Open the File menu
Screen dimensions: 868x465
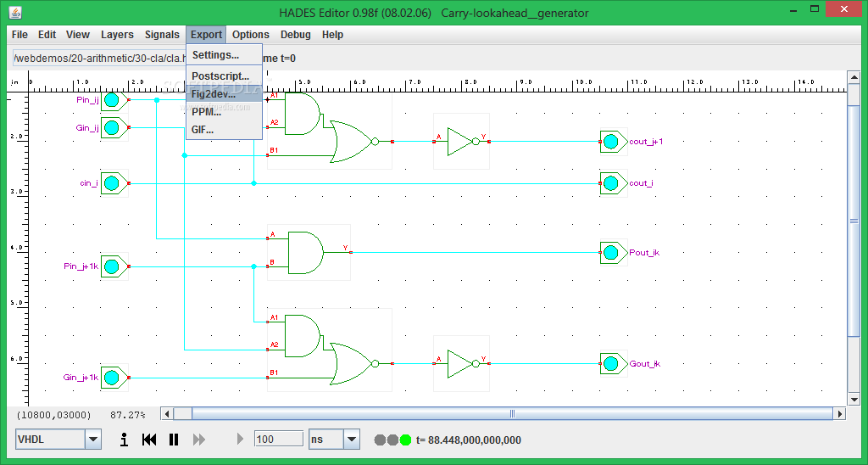coord(19,34)
